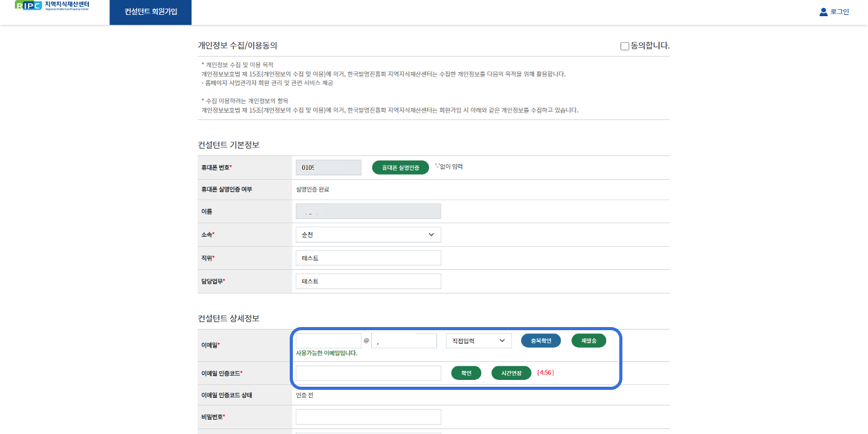Focus the 담당업무 text field

click(368, 281)
